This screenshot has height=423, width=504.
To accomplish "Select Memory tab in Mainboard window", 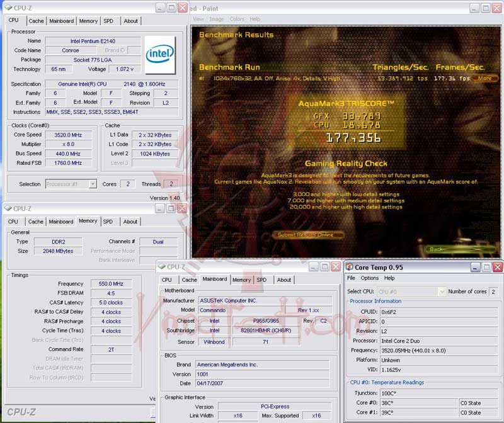I will tap(241, 280).
